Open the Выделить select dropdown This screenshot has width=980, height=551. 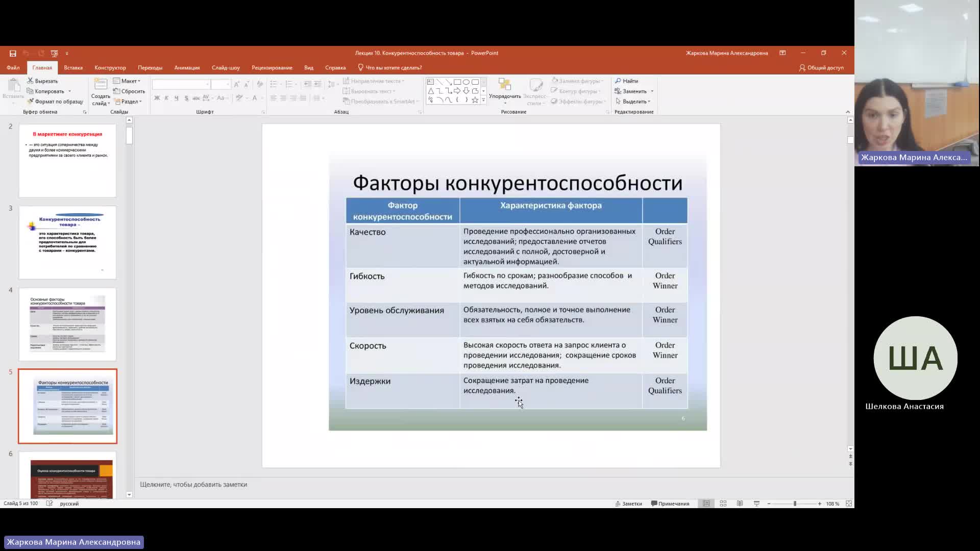[x=633, y=102]
